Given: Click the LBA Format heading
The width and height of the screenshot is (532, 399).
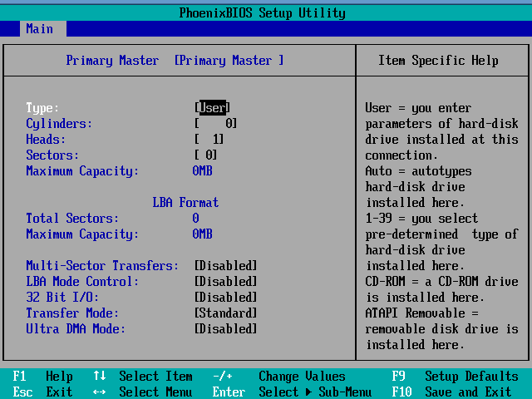Looking at the screenshot, I should (185, 203).
